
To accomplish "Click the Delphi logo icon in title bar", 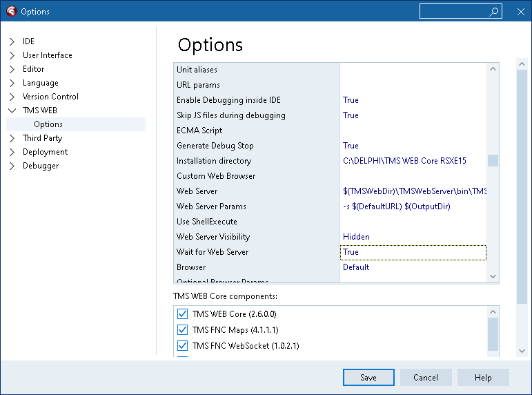I will (x=12, y=11).
